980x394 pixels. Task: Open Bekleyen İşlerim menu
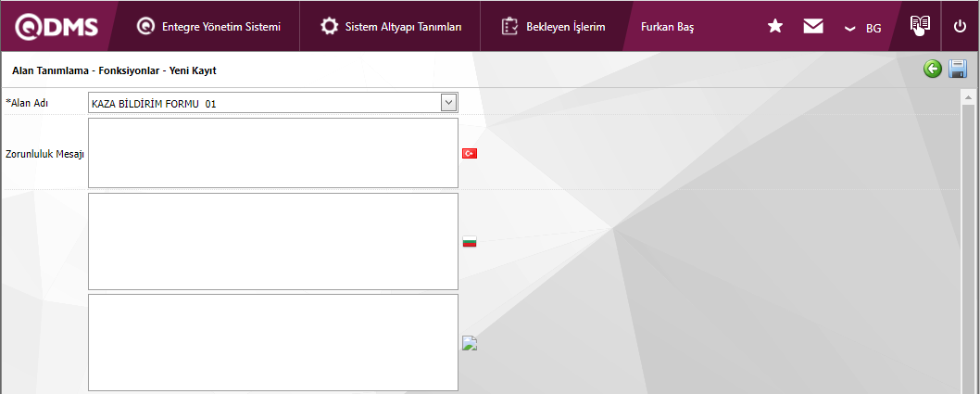coord(553,27)
